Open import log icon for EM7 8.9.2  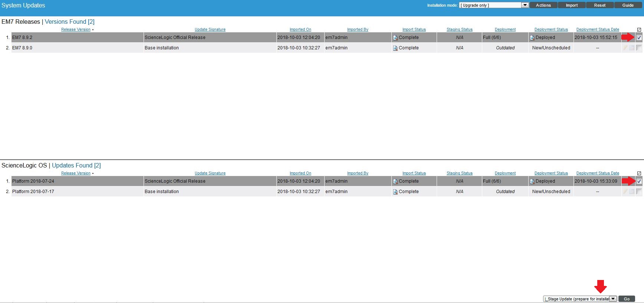click(395, 38)
